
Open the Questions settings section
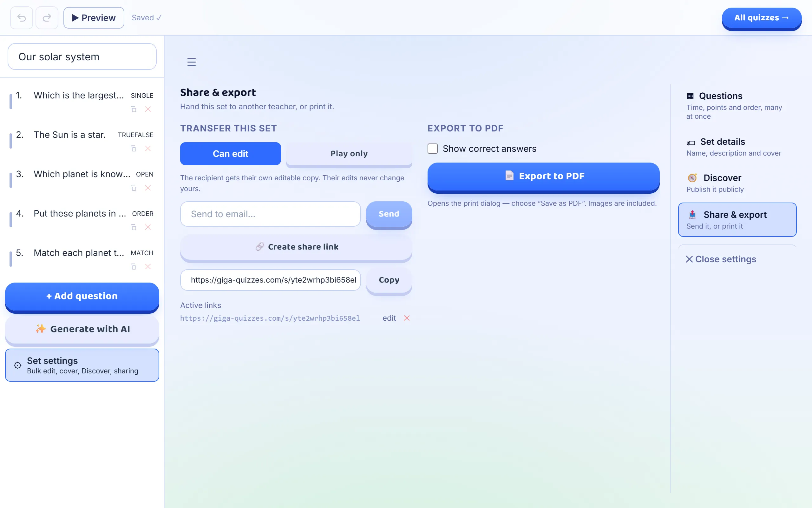[737, 105]
